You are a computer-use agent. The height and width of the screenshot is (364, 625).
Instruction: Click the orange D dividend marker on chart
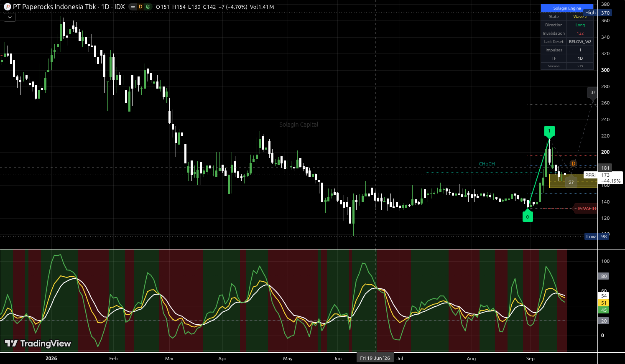tap(573, 163)
